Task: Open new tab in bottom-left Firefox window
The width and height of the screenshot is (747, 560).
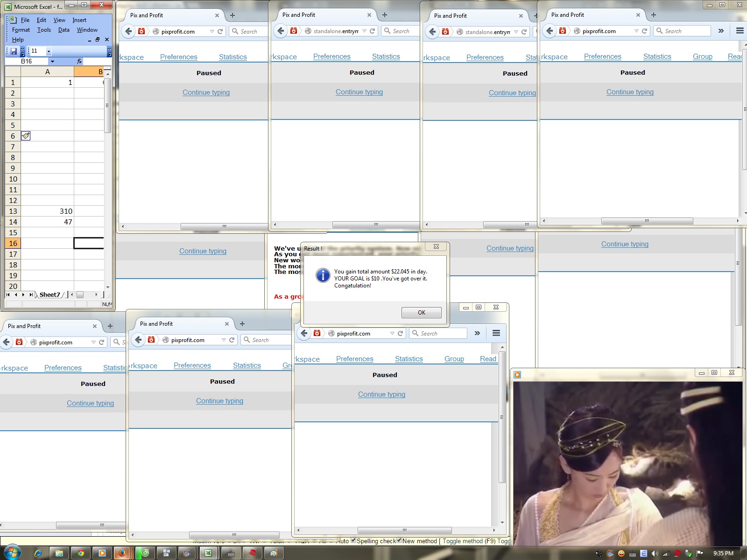Action: (110, 326)
